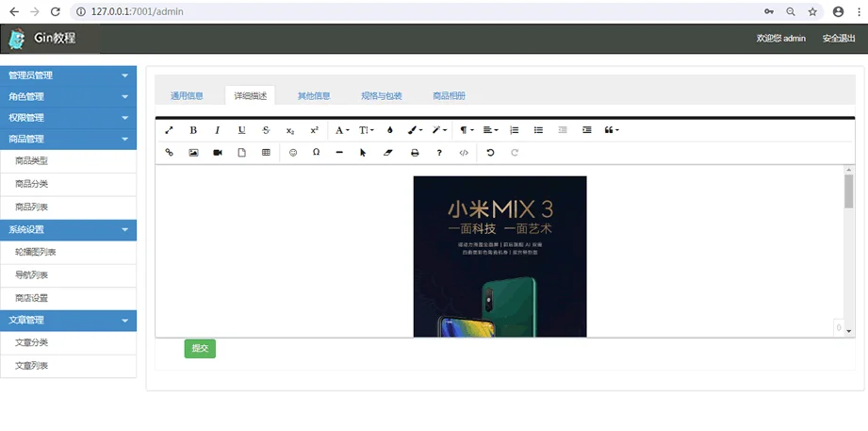Collapse the 文章管理 sidebar section
This screenshot has height=431, width=868.
click(x=68, y=321)
